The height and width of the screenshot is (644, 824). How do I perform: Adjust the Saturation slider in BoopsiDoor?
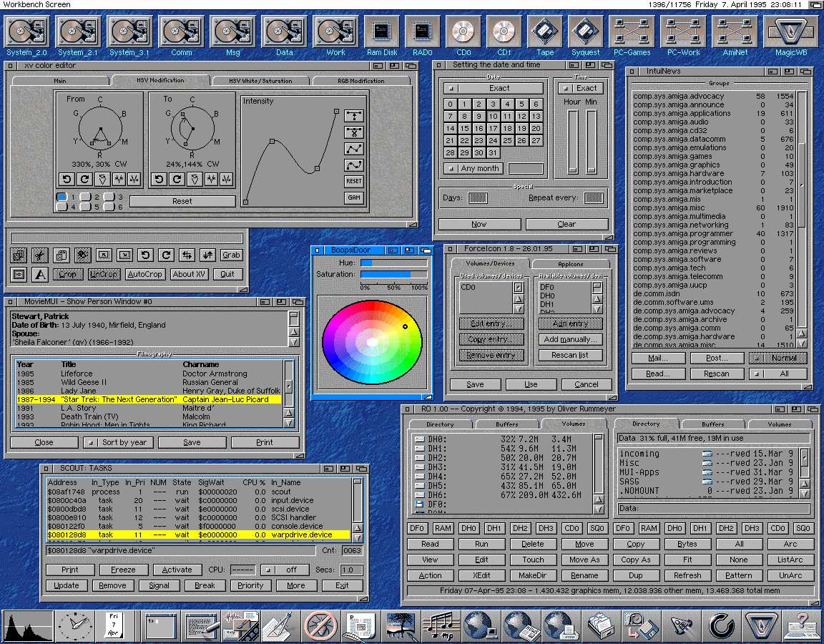point(393,274)
